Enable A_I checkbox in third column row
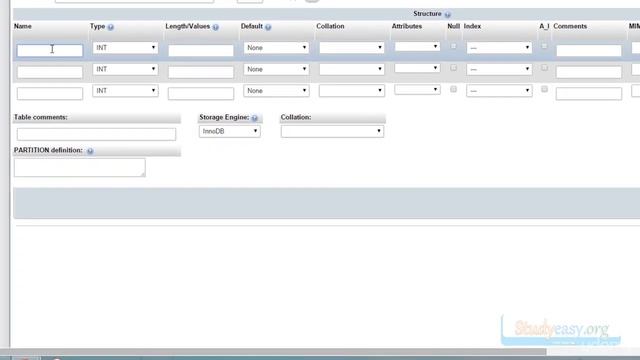 click(544, 89)
